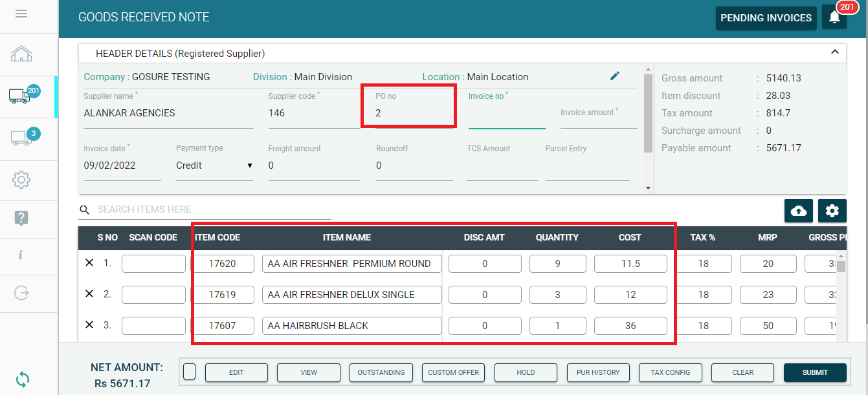
Task: Click the notification bell icon
Action: pyautogui.click(x=834, y=17)
